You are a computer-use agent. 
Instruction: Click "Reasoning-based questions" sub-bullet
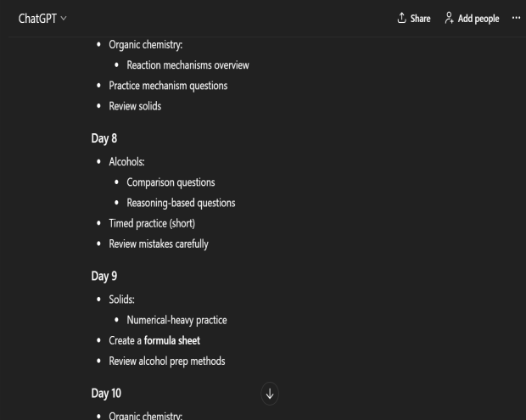tap(181, 203)
